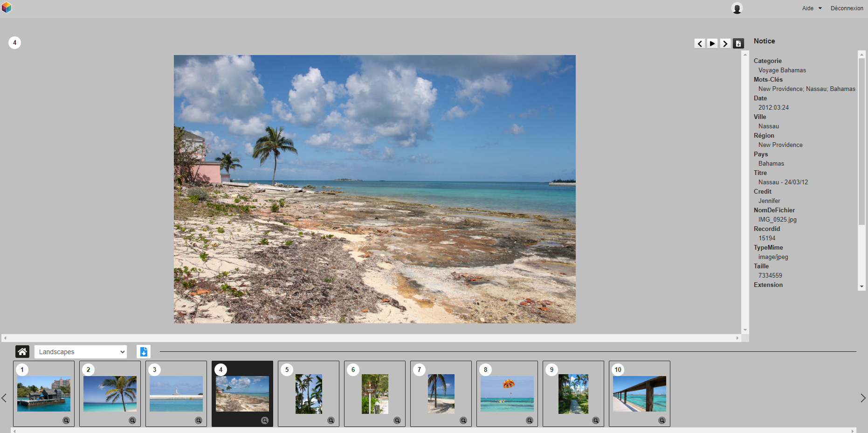
Task: Expand the Aide menu
Action: tap(812, 8)
